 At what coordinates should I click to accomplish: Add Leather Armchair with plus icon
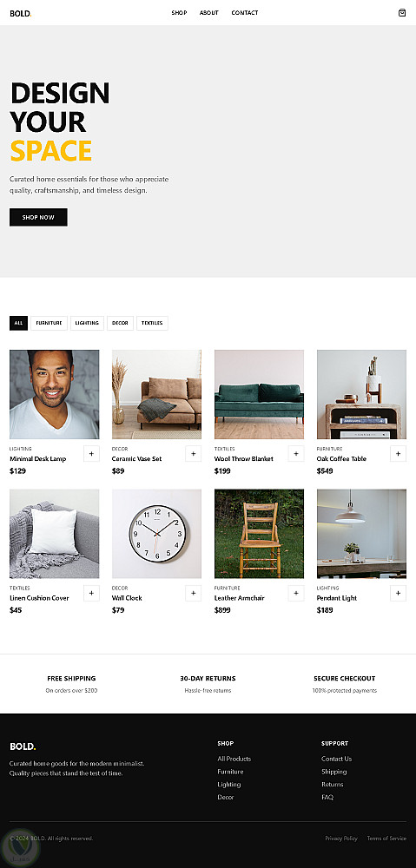(x=296, y=594)
